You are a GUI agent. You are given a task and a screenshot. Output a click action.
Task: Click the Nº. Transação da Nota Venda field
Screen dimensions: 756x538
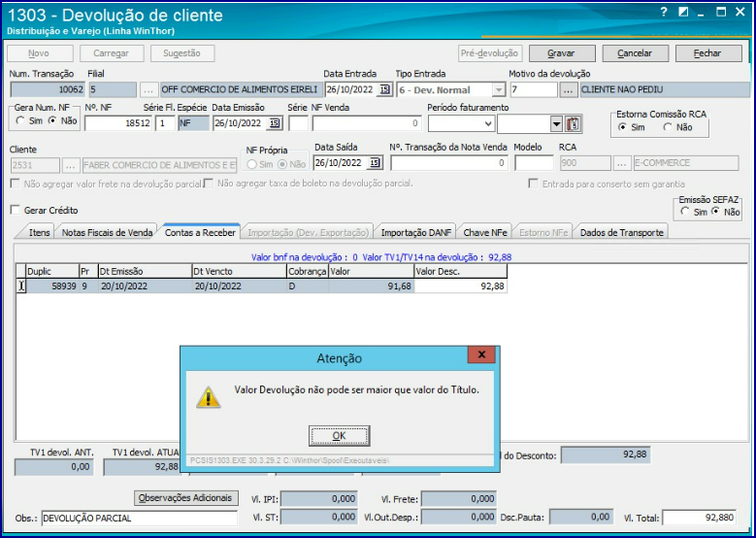[448, 163]
